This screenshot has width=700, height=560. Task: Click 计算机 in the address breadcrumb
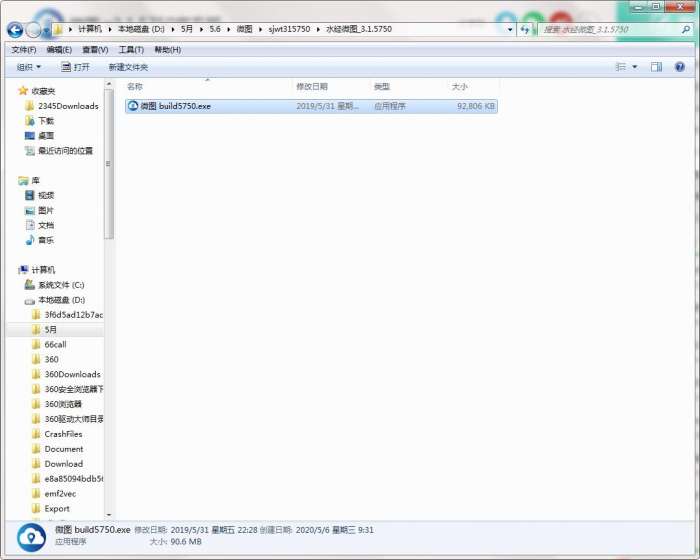click(x=90, y=29)
